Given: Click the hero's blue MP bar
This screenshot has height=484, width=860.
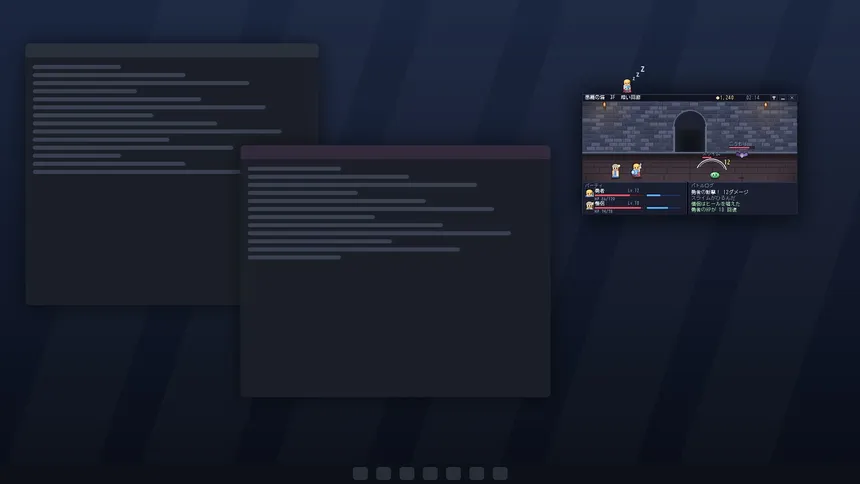Looking at the screenshot, I should [664, 195].
